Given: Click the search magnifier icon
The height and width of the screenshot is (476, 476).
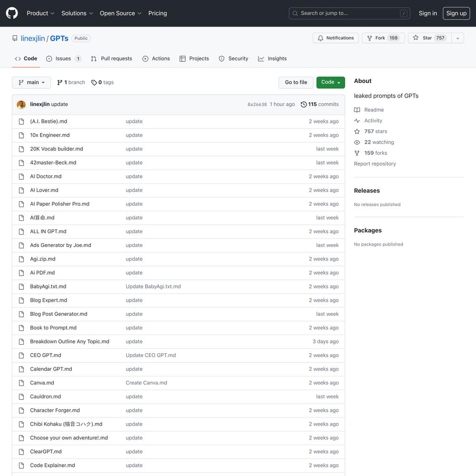Looking at the screenshot, I should pyautogui.click(x=295, y=13).
